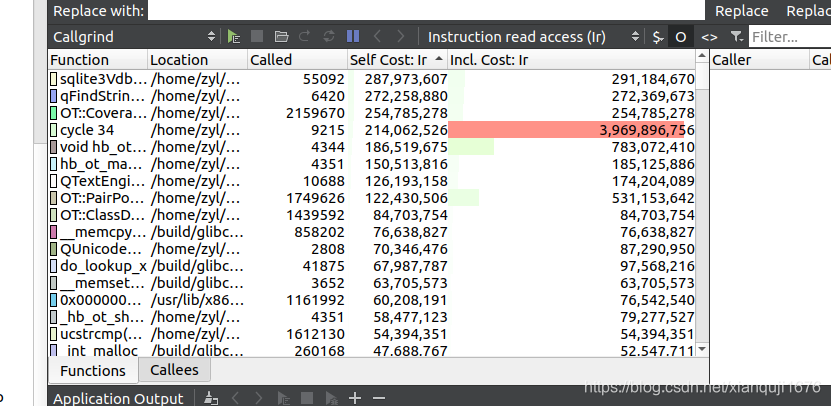Select the void hb_ot... function row
The image size is (831, 406).
click(372, 147)
